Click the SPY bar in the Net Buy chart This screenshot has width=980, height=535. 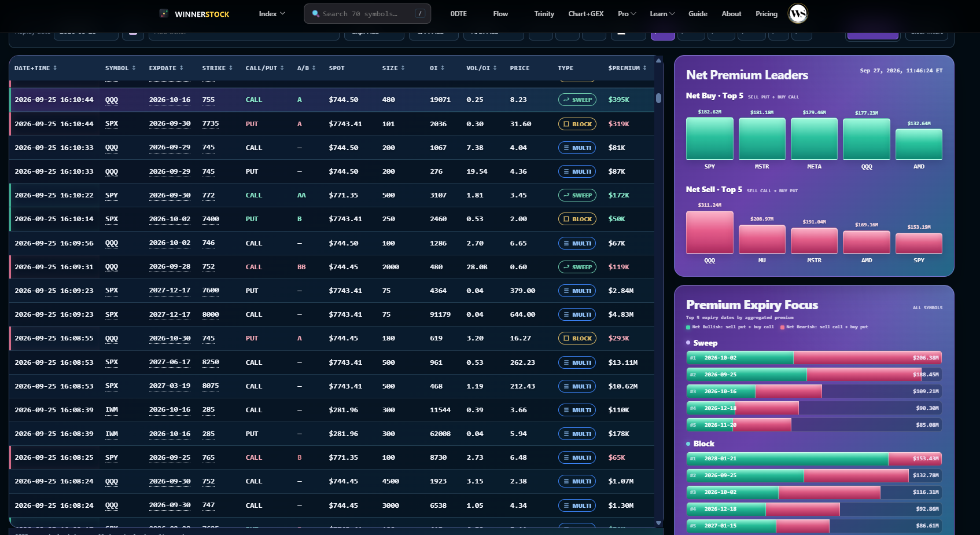710,138
